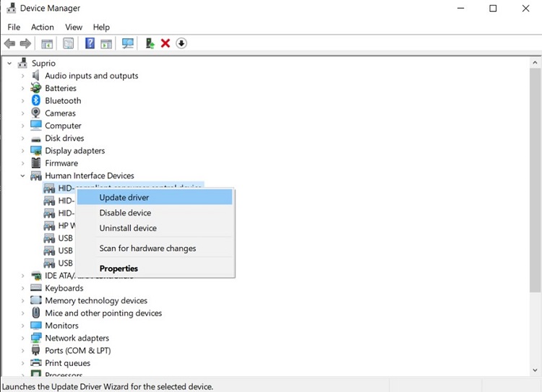Screen dimensions: 542x392
Task: Collapse the Human Interface Devices category
Action: [x=22, y=176]
